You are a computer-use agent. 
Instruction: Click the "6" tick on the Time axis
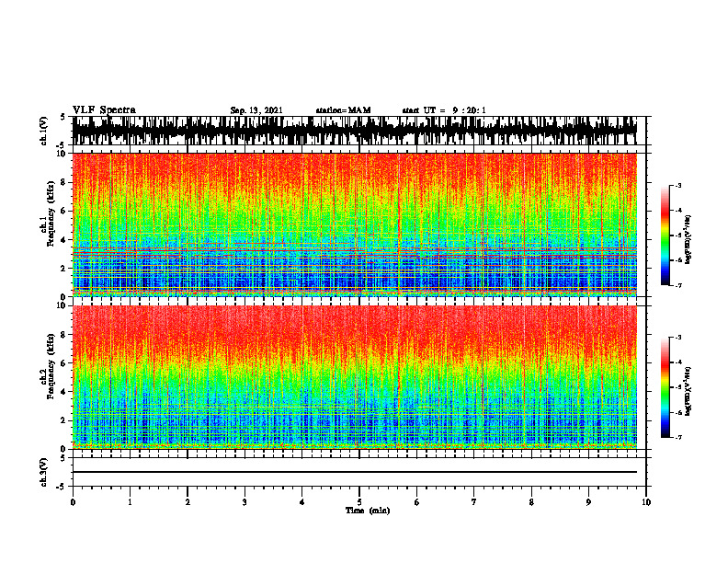[x=417, y=502]
